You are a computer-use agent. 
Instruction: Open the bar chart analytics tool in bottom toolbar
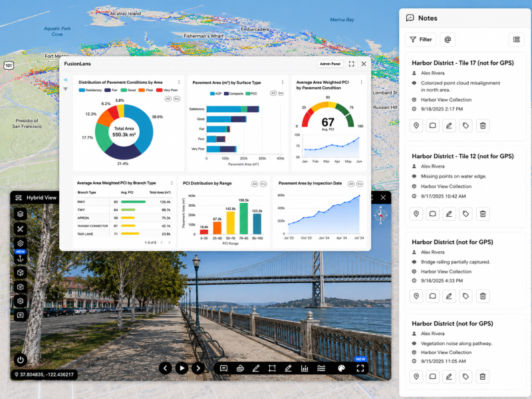(305, 368)
